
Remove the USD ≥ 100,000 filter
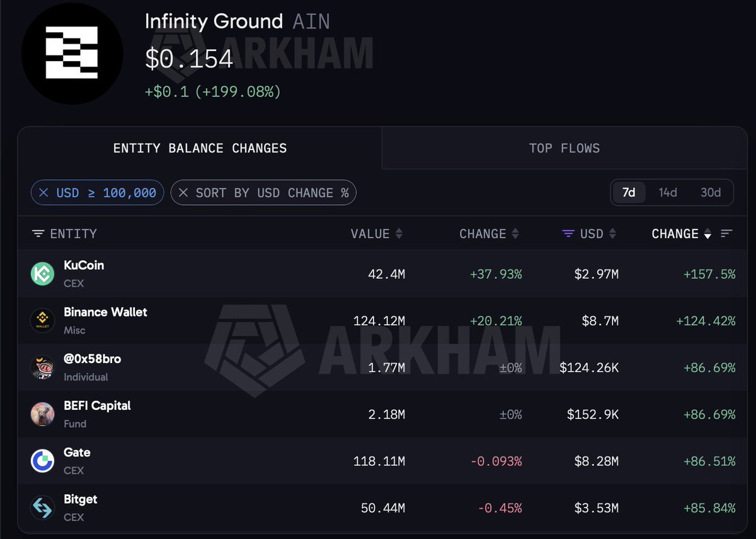click(43, 193)
